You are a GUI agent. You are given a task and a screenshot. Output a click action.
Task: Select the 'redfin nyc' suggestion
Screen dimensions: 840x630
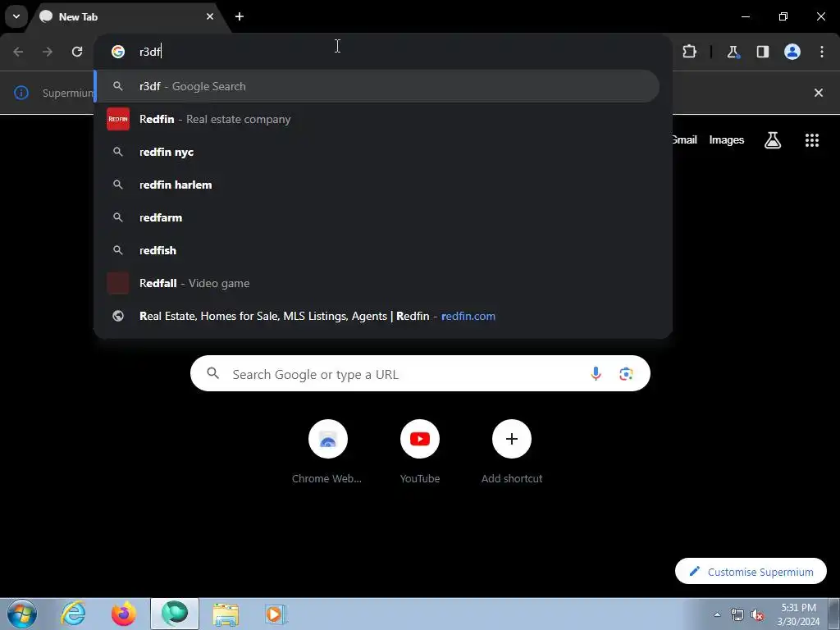pos(377,152)
